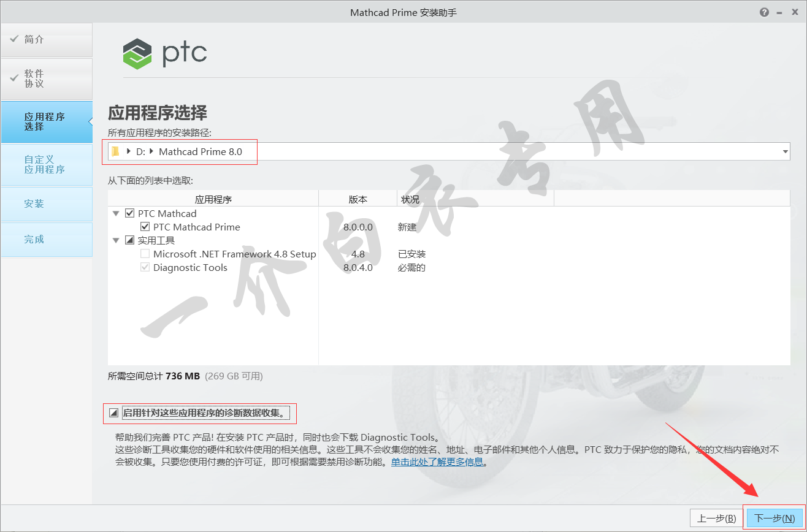Open the 完成 step
This screenshot has width=807, height=532.
coord(47,240)
